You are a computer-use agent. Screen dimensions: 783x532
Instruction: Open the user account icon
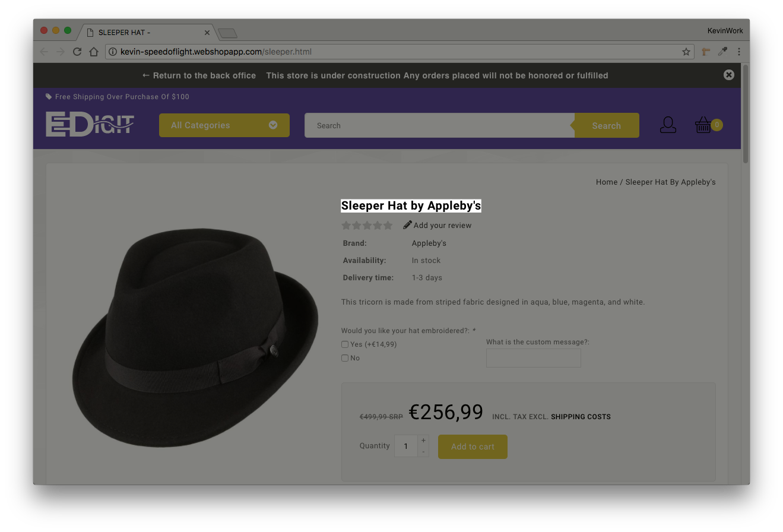(668, 125)
